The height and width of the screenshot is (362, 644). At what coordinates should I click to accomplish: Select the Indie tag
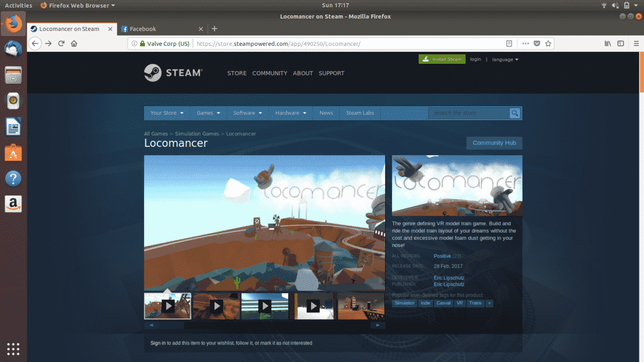(425, 303)
